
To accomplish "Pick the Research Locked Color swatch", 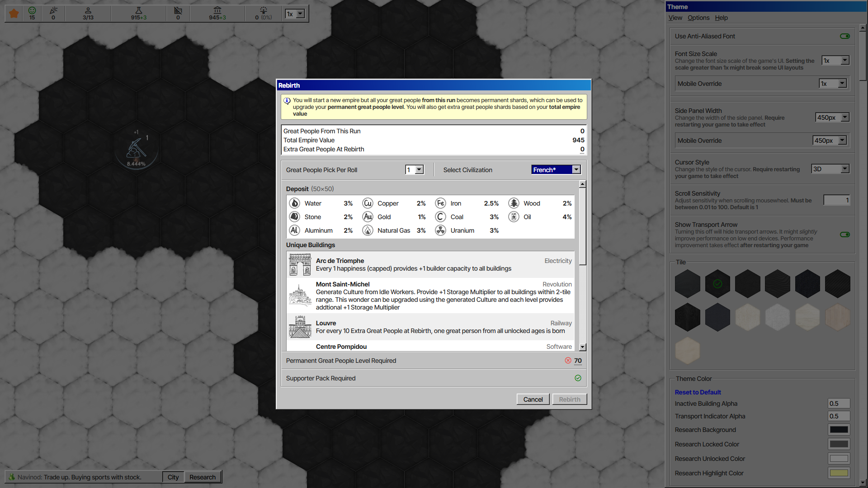I will tap(839, 444).
